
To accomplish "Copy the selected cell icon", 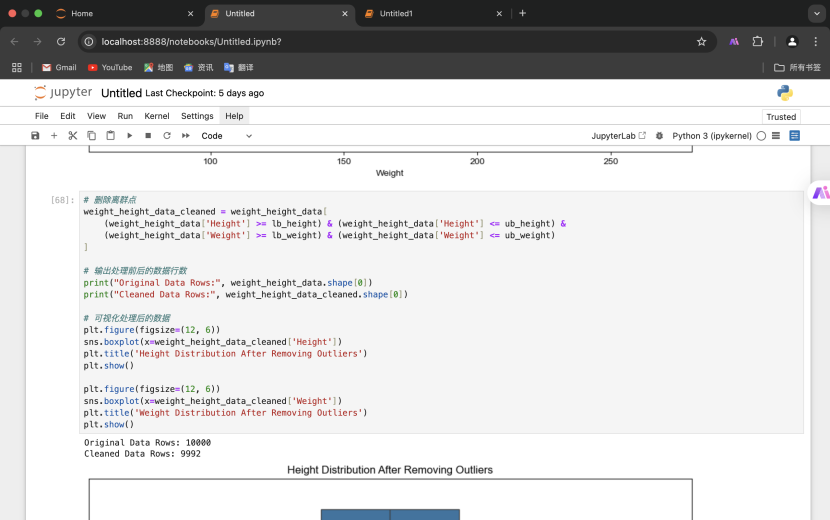I will (92, 136).
